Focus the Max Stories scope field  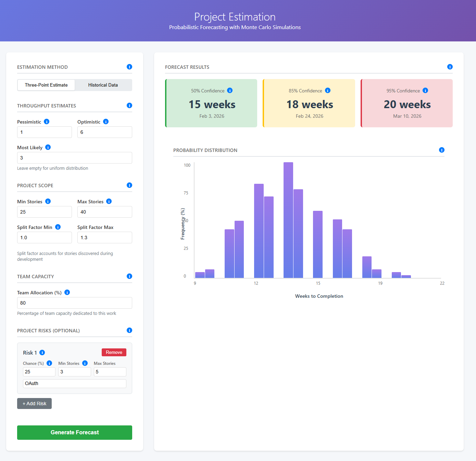coord(105,212)
